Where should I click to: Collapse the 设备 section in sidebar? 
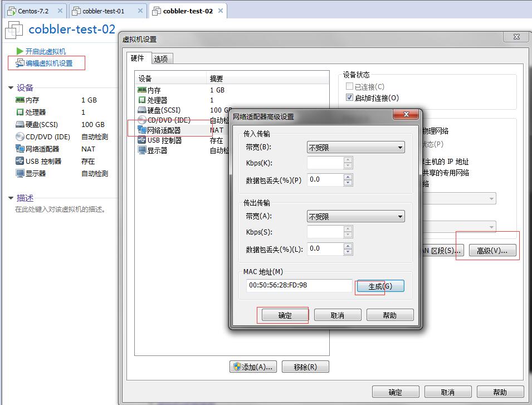[x=11, y=88]
